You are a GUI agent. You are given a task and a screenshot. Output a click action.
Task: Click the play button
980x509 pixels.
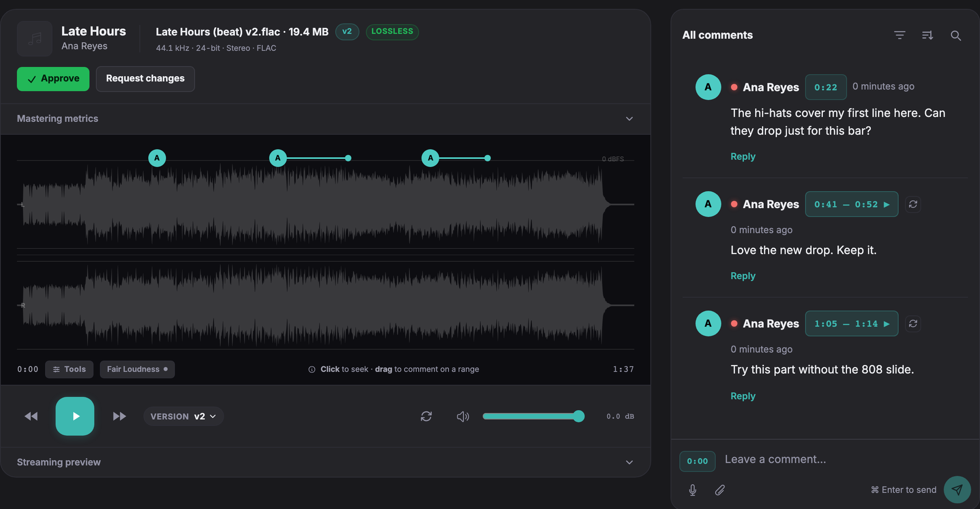(75, 416)
